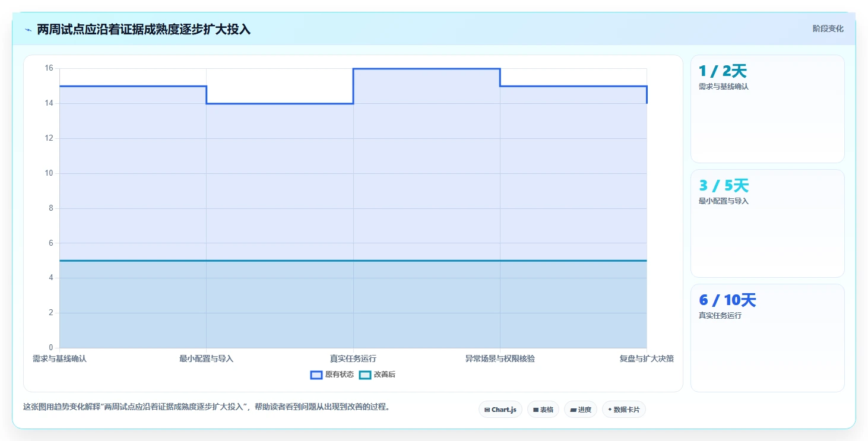Click 最小配置与导入 caption in second card
The height and width of the screenshot is (441, 868).
pos(724,201)
